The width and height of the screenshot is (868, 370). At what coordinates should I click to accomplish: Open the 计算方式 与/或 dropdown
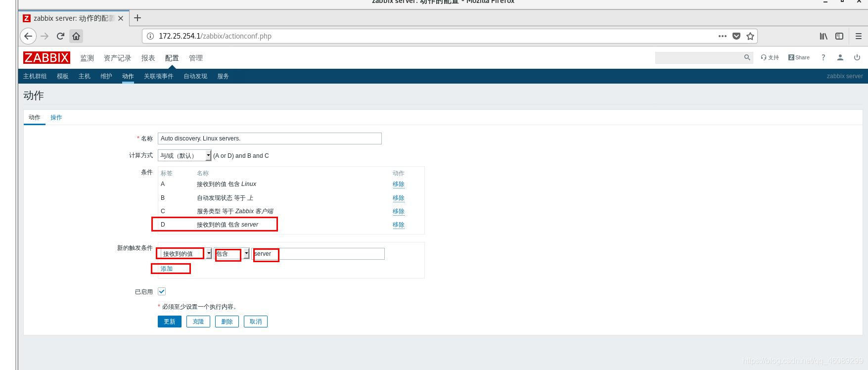tap(184, 155)
